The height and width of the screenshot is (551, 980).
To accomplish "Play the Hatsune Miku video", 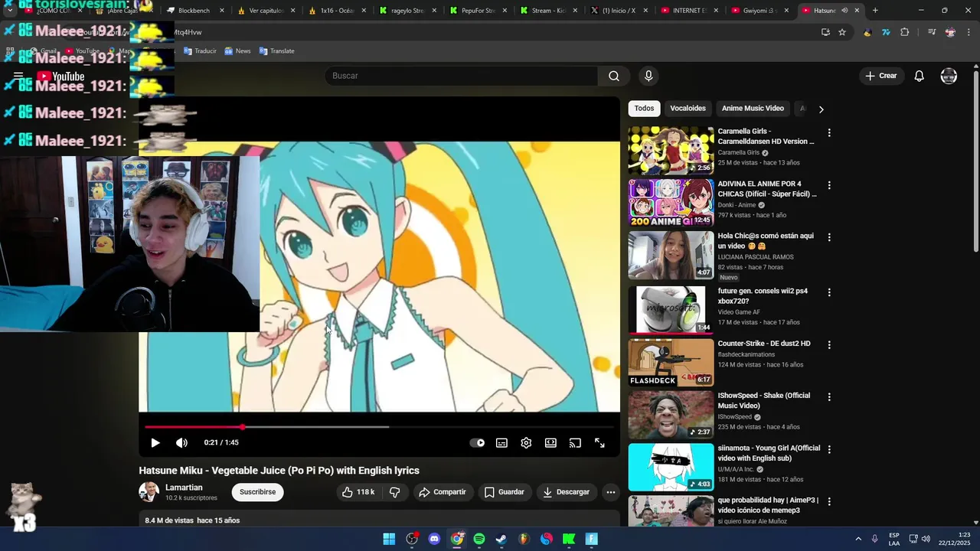I will pyautogui.click(x=155, y=442).
